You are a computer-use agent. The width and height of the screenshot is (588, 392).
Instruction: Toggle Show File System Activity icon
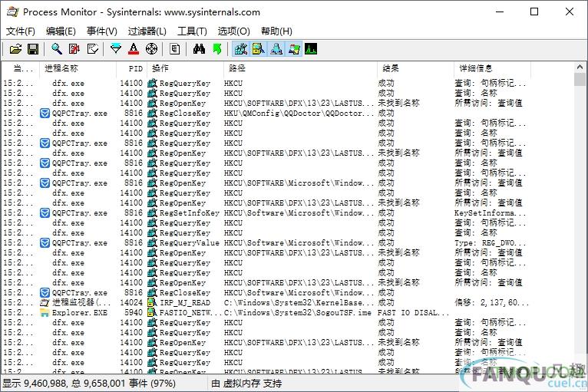pos(259,49)
